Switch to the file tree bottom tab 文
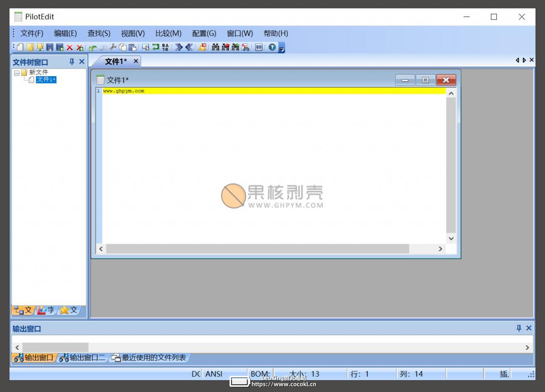Viewport: 545px width, 392px height. (23, 310)
